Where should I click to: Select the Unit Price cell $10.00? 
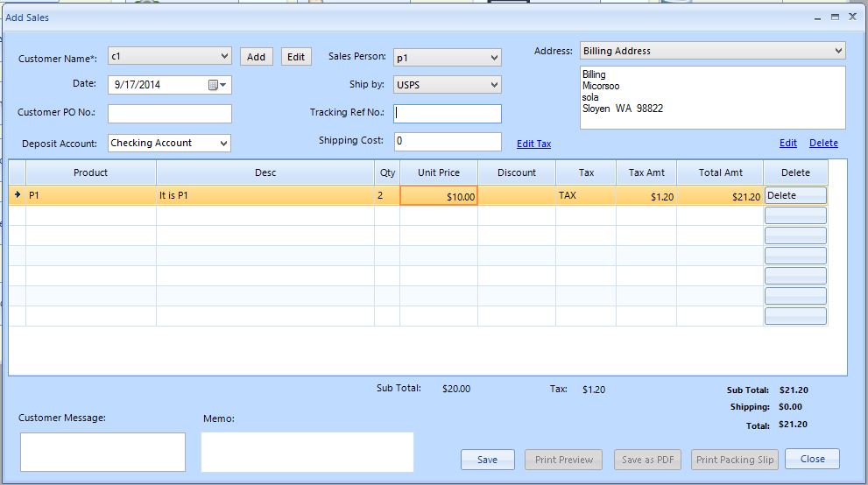coord(439,197)
